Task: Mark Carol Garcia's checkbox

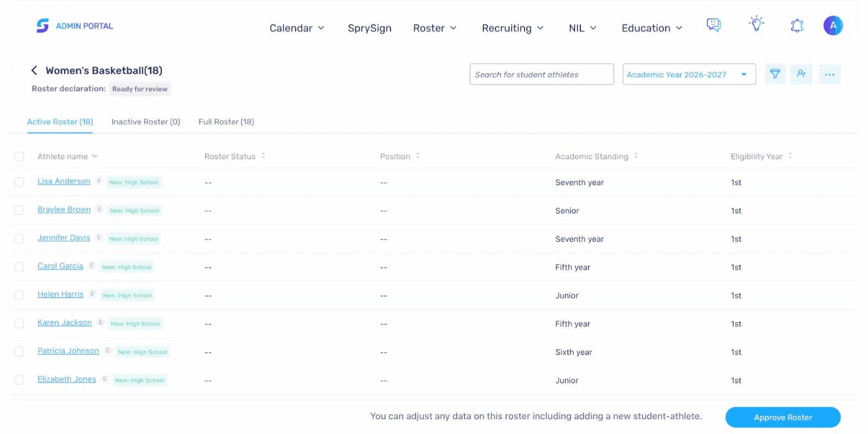Action: coord(19,267)
